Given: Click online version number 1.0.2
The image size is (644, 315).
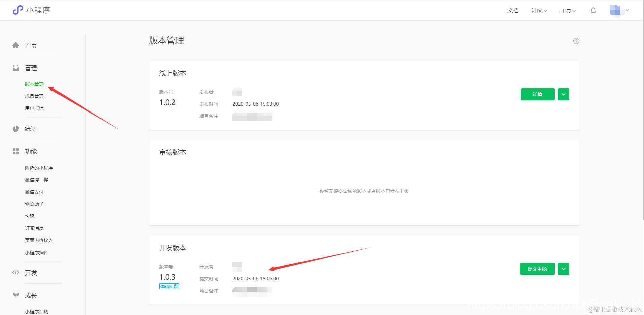Looking at the screenshot, I should click(167, 102).
